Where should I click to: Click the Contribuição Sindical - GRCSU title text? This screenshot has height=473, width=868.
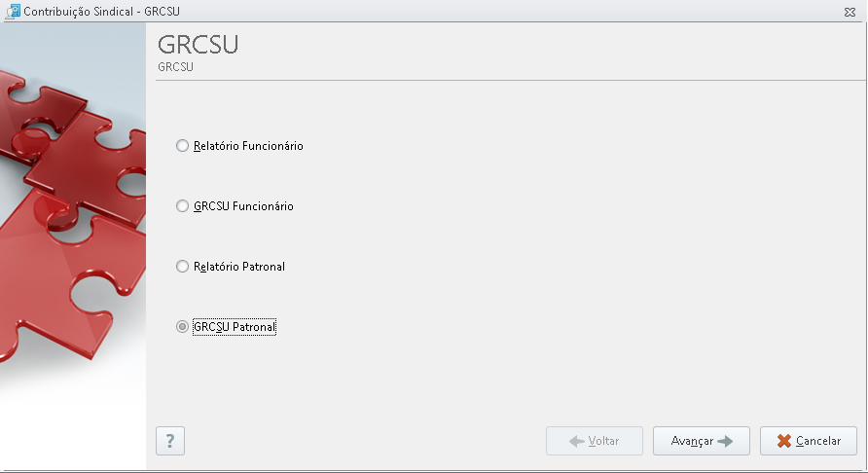(x=101, y=11)
